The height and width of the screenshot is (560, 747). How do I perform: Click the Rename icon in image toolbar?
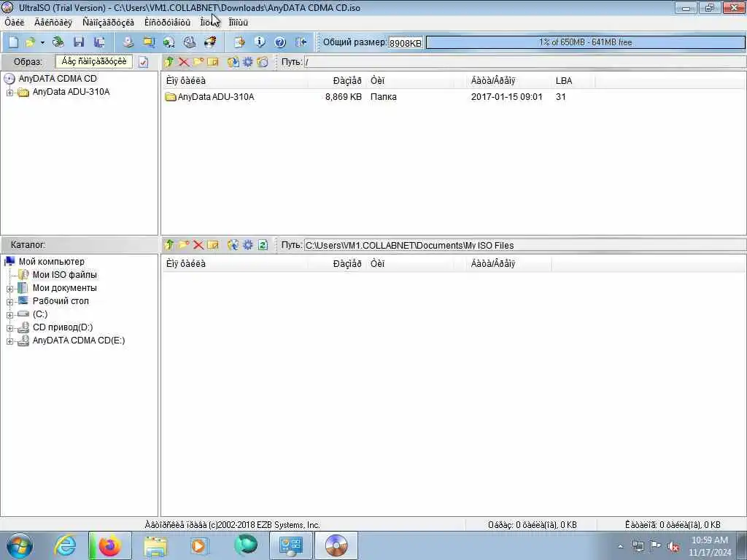coord(213,62)
